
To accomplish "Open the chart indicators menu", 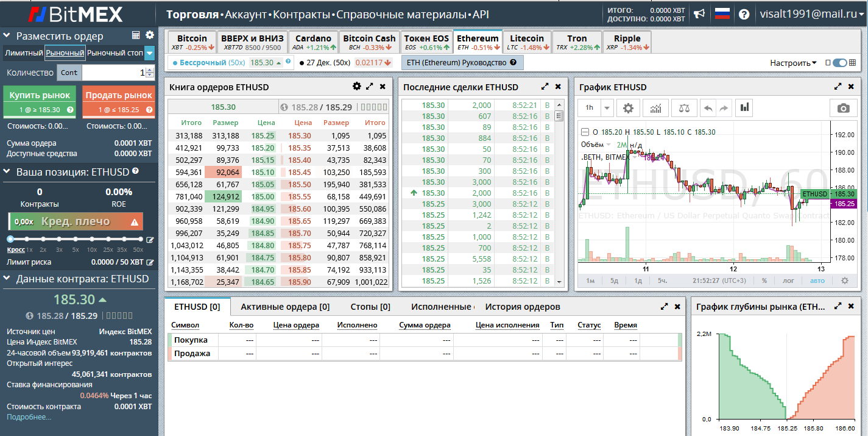I will coord(656,108).
